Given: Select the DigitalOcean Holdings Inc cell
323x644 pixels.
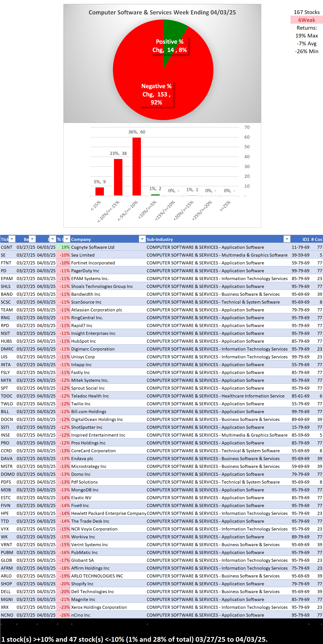Looking at the screenshot, I should coord(108,419).
